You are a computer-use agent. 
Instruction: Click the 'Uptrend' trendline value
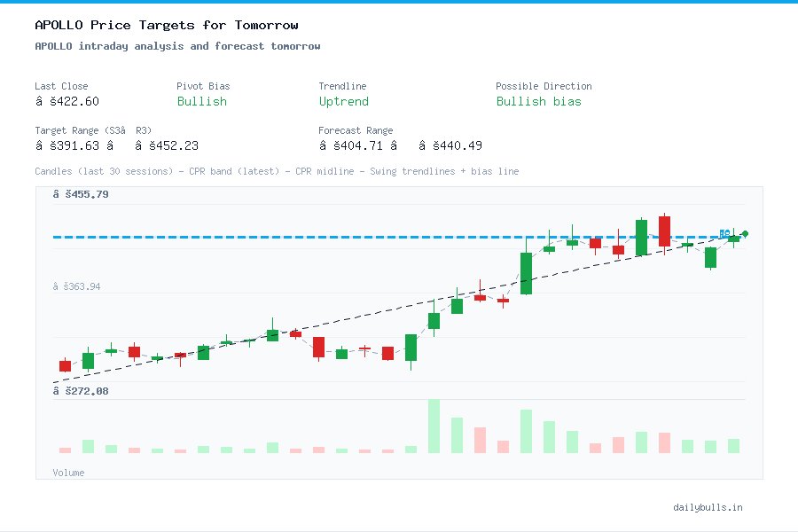(343, 101)
